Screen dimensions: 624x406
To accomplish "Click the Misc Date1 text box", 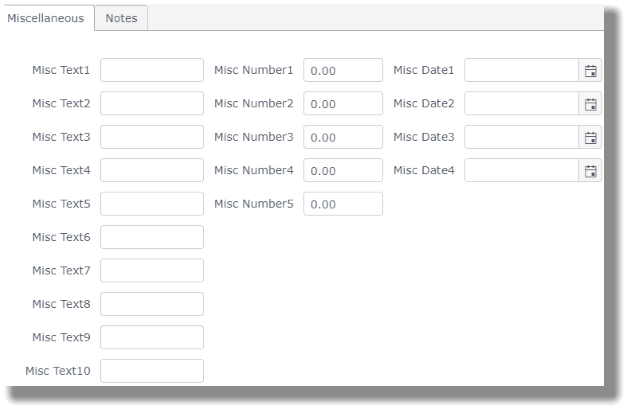I will [521, 70].
